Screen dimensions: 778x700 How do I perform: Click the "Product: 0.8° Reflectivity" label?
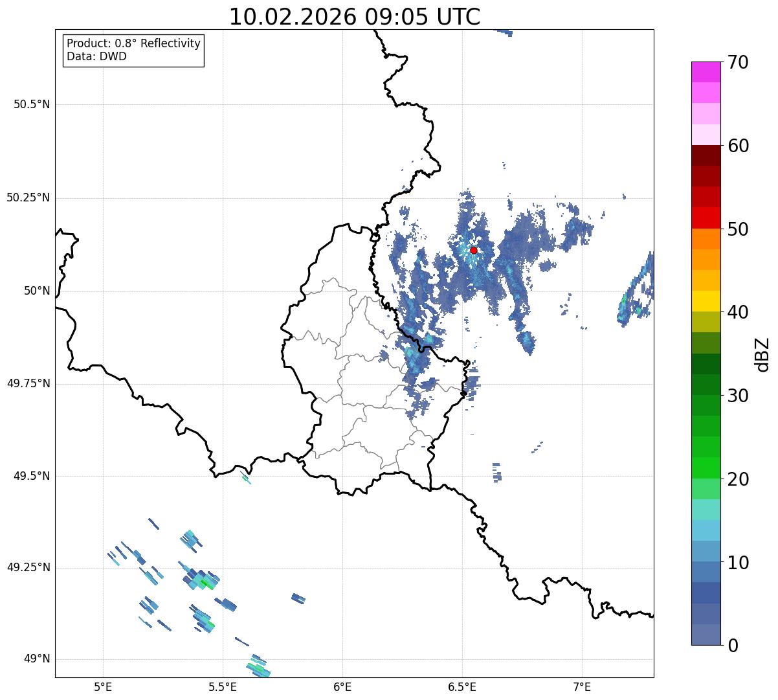pyautogui.click(x=134, y=43)
